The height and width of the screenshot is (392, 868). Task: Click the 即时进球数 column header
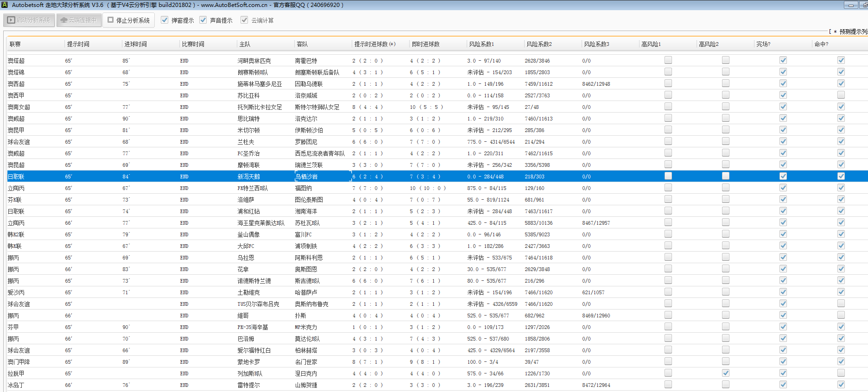[x=425, y=44]
